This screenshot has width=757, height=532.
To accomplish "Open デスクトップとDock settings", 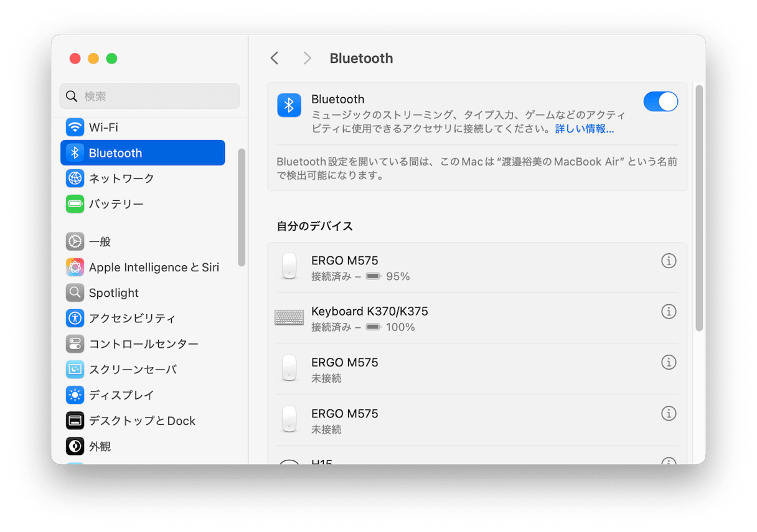I will point(75,421).
